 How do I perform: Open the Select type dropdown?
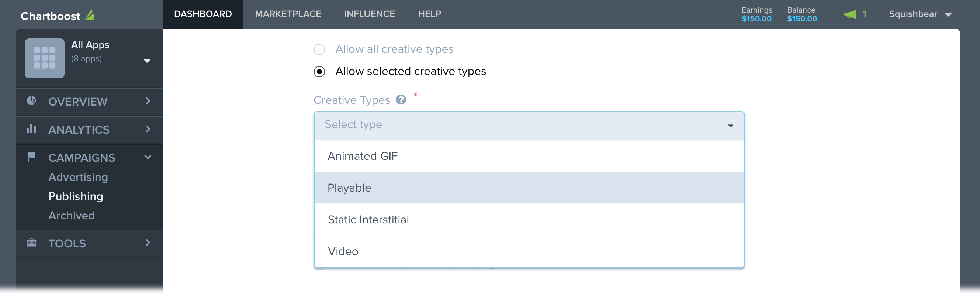coord(529,126)
